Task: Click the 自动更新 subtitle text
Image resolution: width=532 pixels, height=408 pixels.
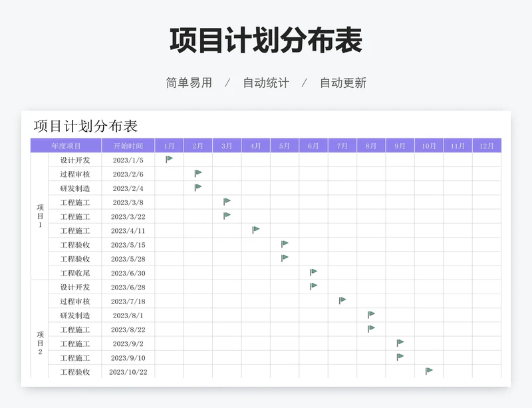Action: pyautogui.click(x=343, y=83)
